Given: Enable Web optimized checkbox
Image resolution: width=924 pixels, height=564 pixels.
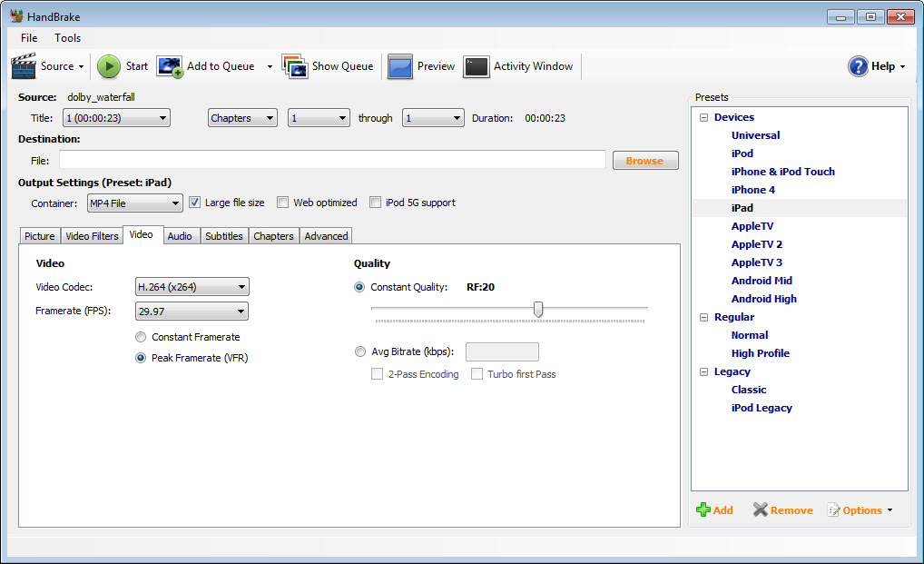Looking at the screenshot, I should click(x=283, y=203).
